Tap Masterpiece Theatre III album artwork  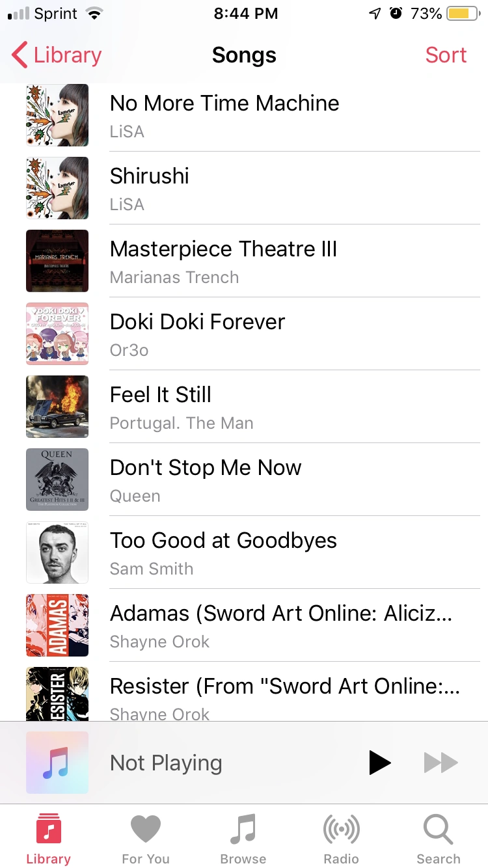pyautogui.click(x=57, y=261)
